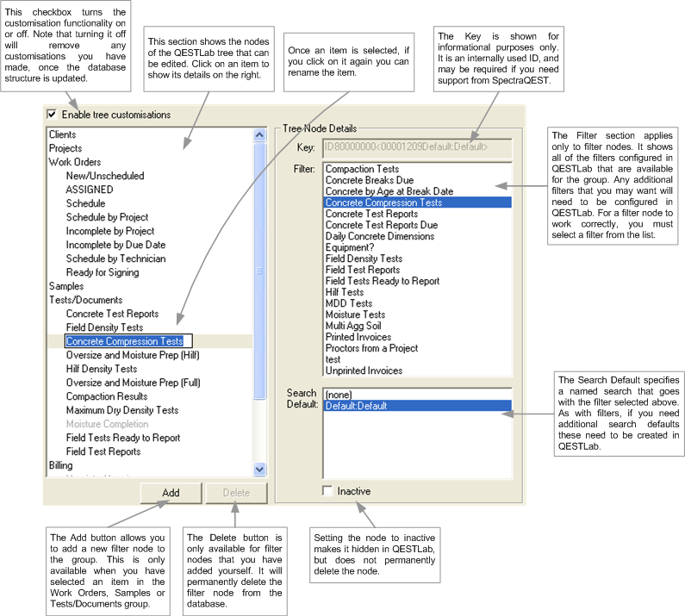Select the Projects node in tree
The height and width of the screenshot is (616, 685).
[65, 148]
